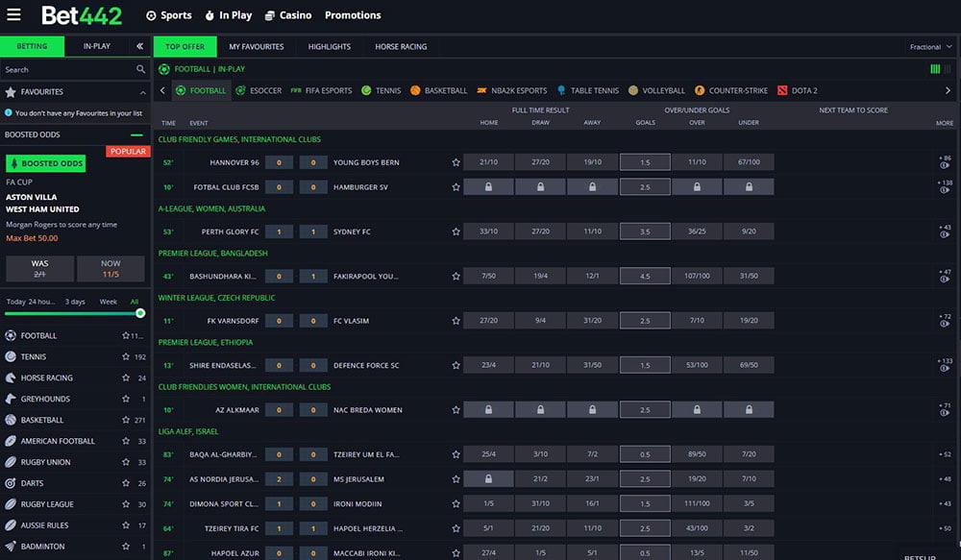Open Sports in the top navigation
This screenshot has width=961, height=560.
[x=168, y=15]
